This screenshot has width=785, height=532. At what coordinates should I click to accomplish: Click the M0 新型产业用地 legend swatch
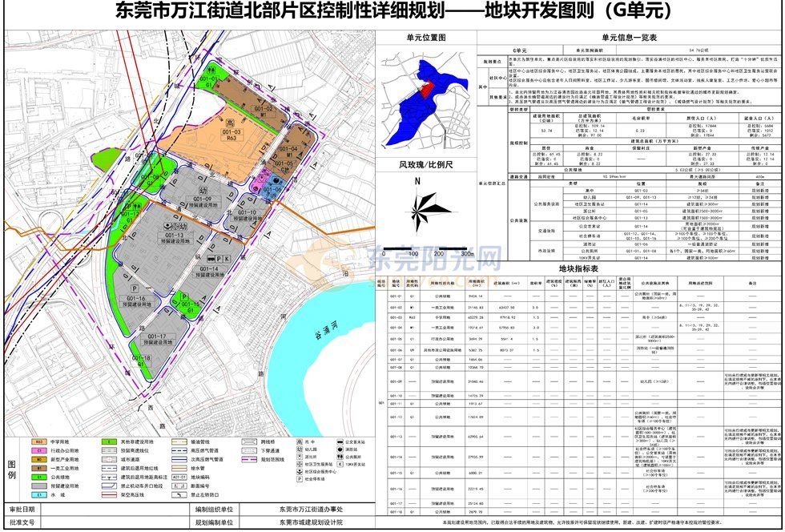click(39, 459)
